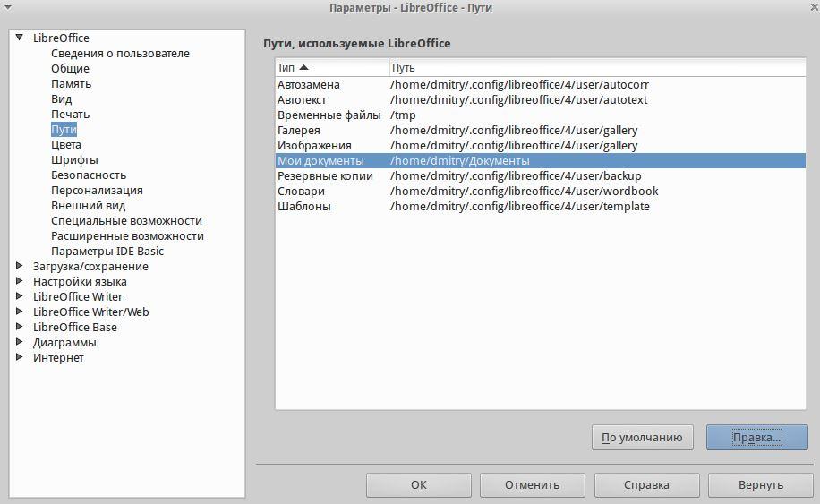Select the LibreOffice Writer tree label
Screen dimensions: 820x504
pyautogui.click(x=77, y=296)
